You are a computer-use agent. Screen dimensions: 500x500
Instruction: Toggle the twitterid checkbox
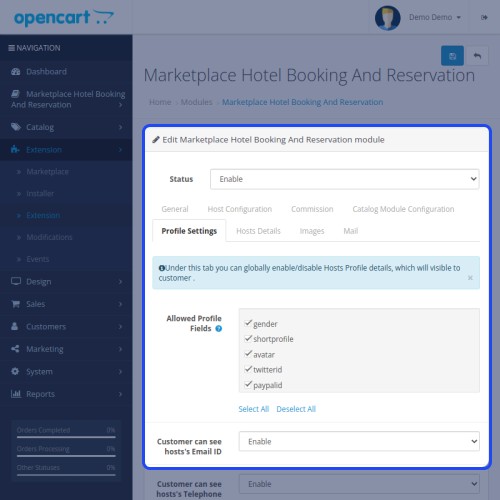(248, 369)
